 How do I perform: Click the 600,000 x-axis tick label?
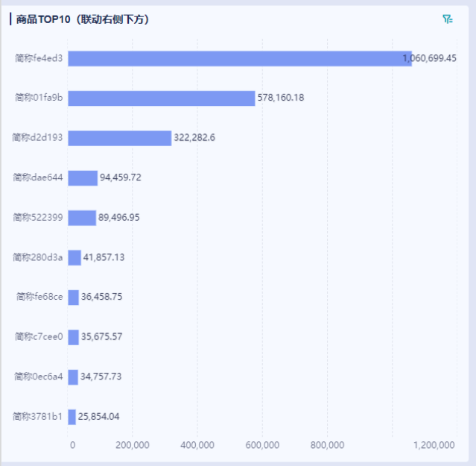click(x=262, y=445)
